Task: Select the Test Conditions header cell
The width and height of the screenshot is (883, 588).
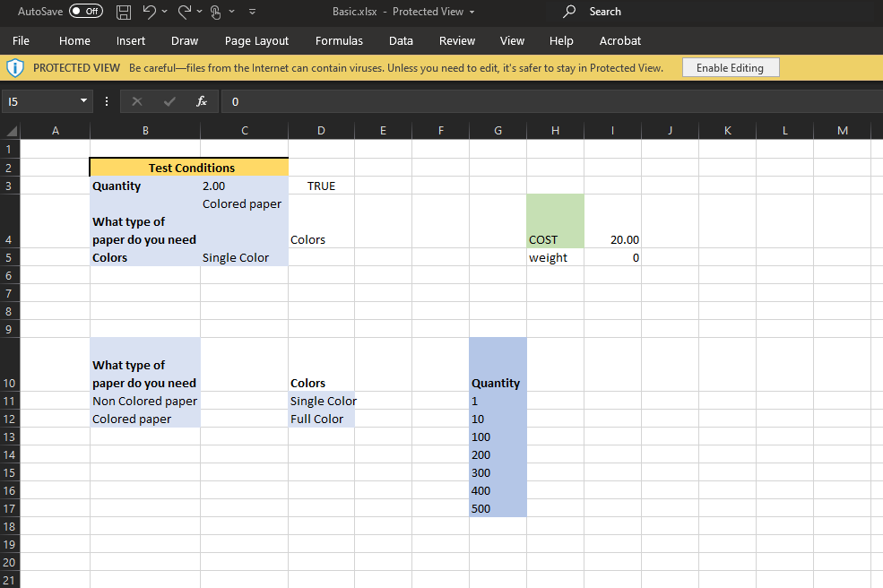Action: (189, 168)
